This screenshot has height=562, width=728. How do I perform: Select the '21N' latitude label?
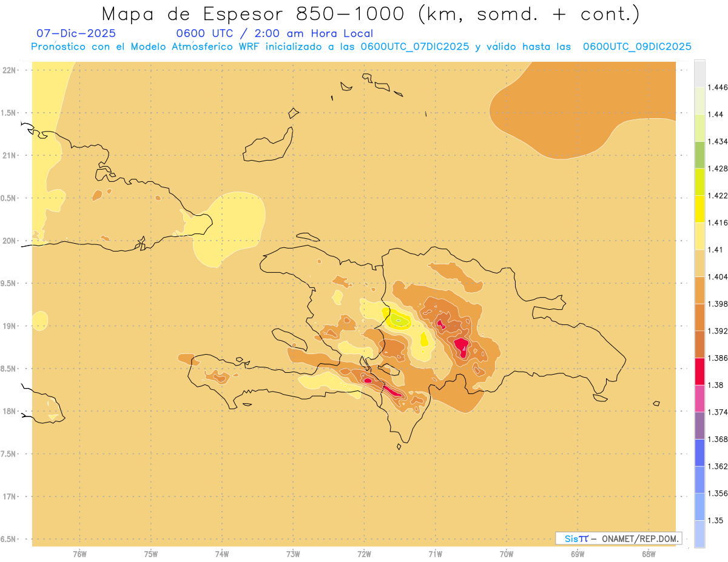[10, 156]
